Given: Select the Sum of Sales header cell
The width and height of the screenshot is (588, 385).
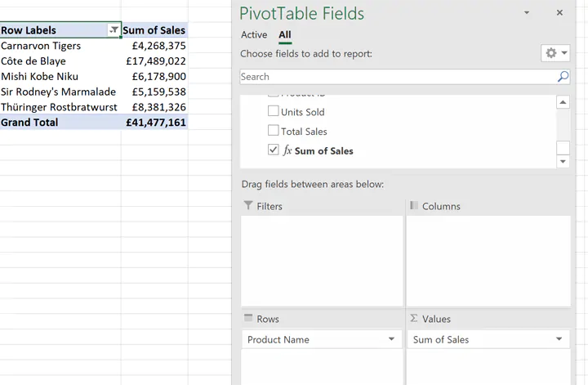Looking at the screenshot, I should click(x=154, y=30).
